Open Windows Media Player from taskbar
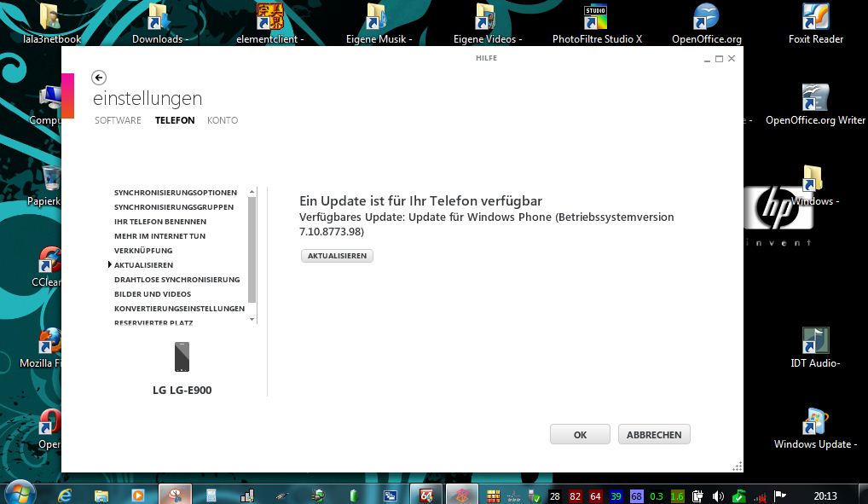 coord(138,495)
